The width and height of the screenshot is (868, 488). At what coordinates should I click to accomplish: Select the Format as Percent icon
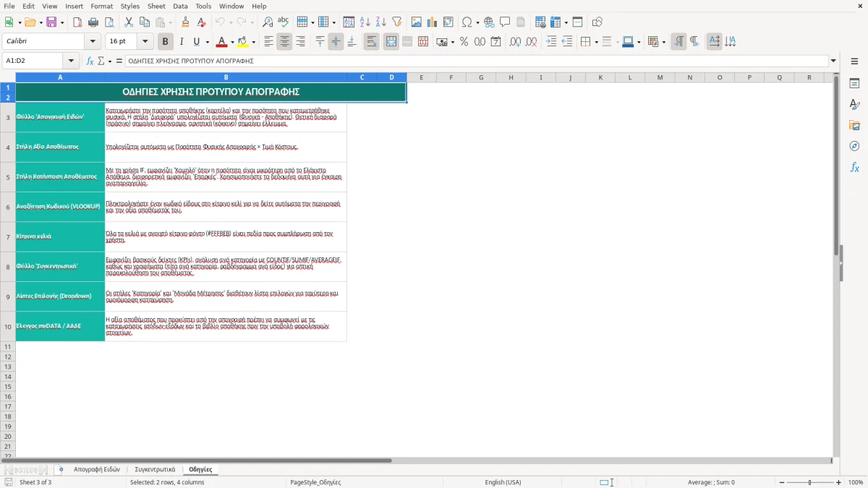(464, 42)
